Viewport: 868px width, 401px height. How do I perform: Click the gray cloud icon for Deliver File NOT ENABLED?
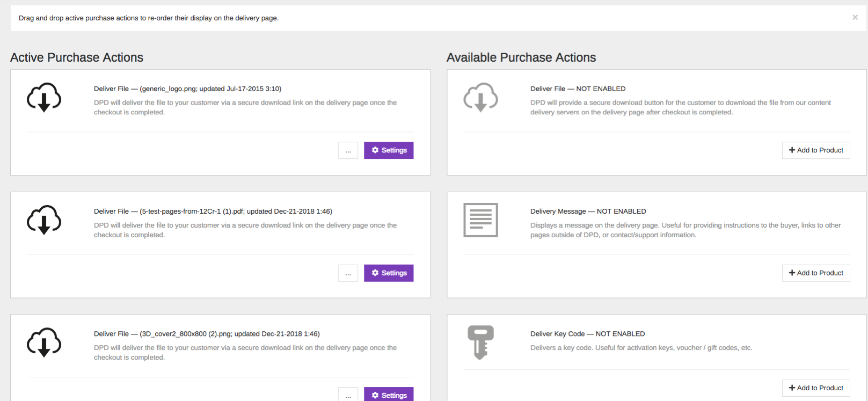(480, 97)
